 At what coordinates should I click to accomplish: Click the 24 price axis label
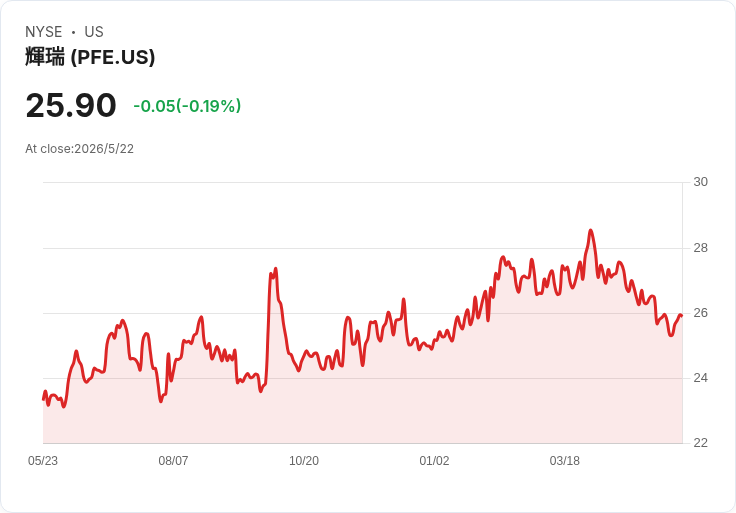coord(700,377)
